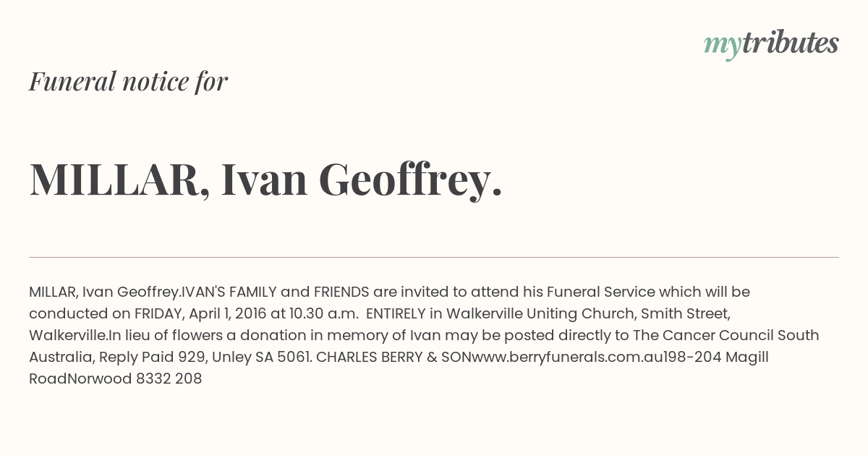Click "tributes" in the logo
This screenshot has width=868, height=456.
click(790, 43)
